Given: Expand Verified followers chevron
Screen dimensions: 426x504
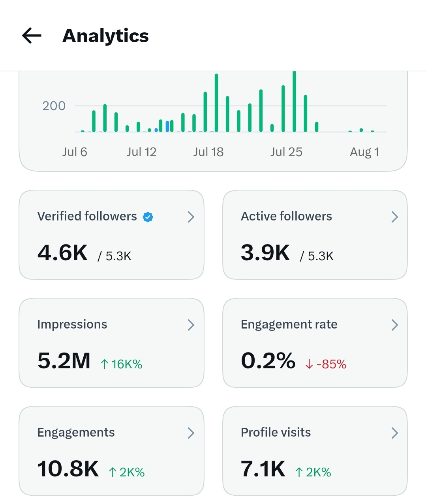Looking at the screenshot, I should click(191, 217).
